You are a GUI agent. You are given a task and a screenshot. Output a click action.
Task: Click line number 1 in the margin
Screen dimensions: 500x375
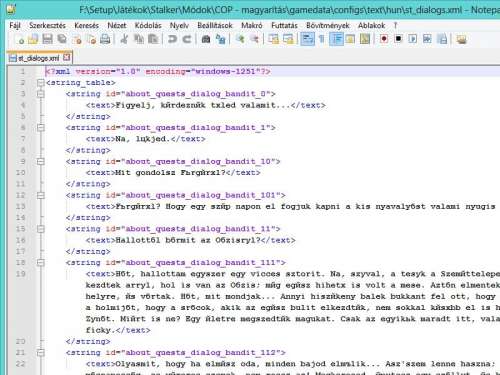pyautogui.click(x=23, y=71)
